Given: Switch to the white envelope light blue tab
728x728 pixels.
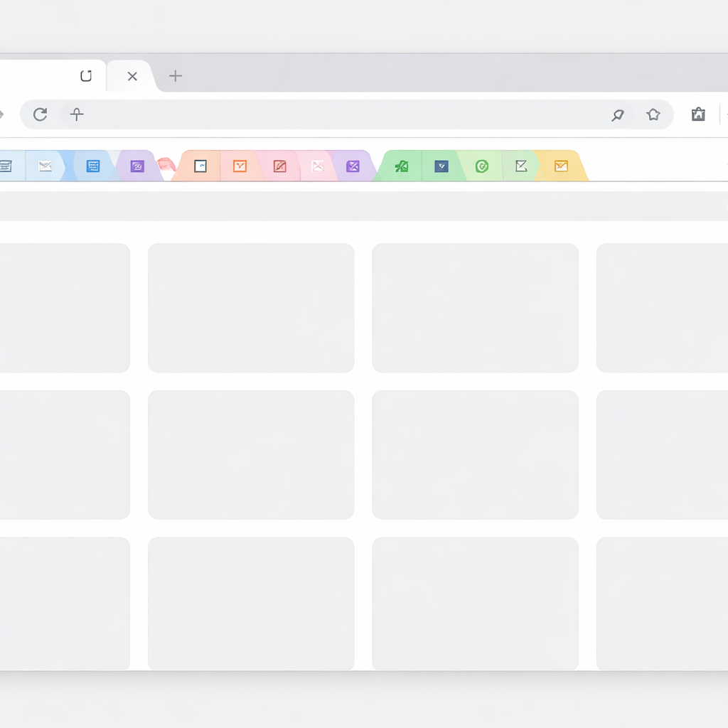Looking at the screenshot, I should (x=45, y=166).
